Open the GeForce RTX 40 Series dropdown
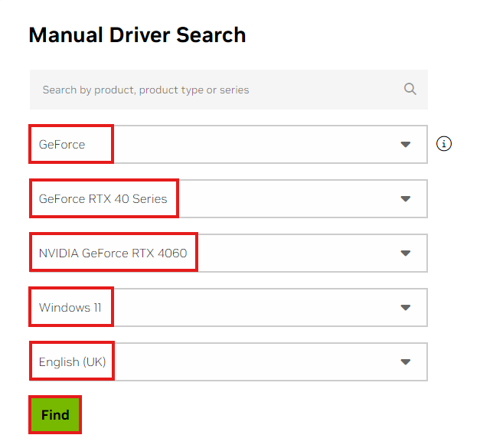The width and height of the screenshot is (480, 448). point(228,199)
